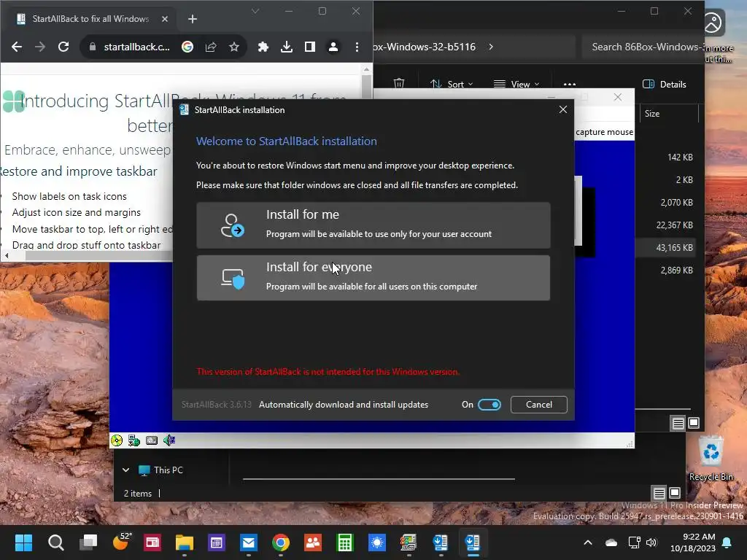
Task: Click 86Box network status icon
Action: pos(134,440)
